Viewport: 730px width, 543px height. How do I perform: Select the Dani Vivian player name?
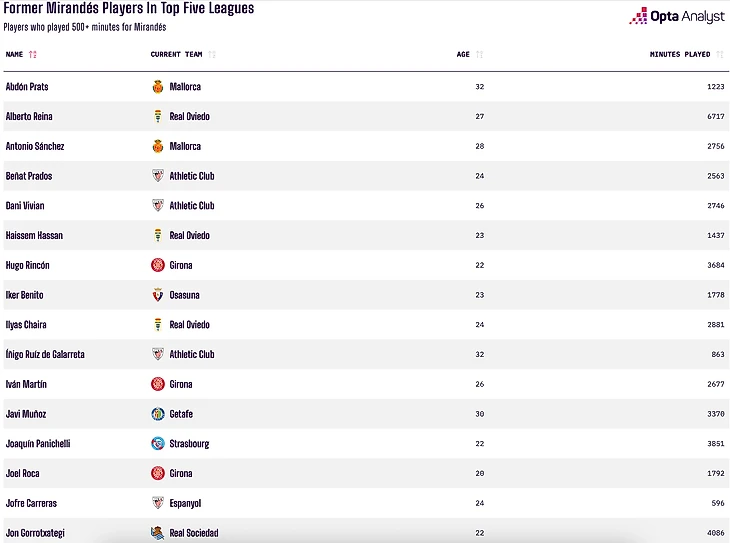click(25, 206)
